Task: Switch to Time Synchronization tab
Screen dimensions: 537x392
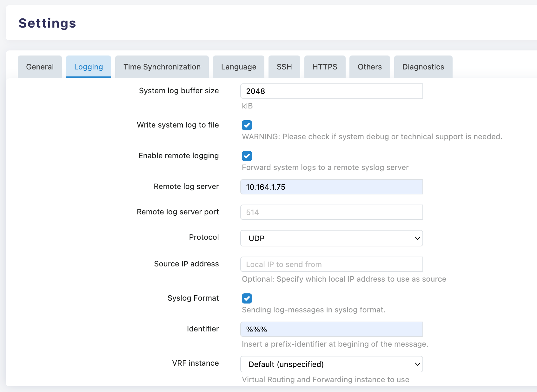Action: click(162, 67)
